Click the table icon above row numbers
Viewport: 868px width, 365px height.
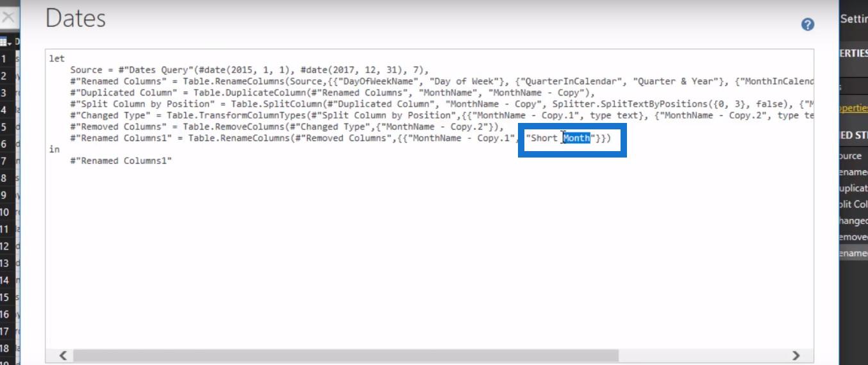pos(5,42)
